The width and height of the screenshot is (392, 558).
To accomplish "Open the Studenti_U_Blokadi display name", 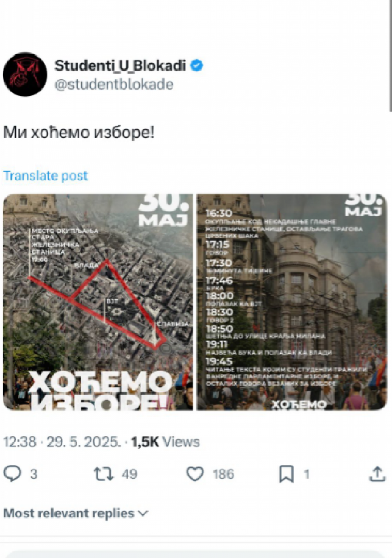I will coord(121,66).
